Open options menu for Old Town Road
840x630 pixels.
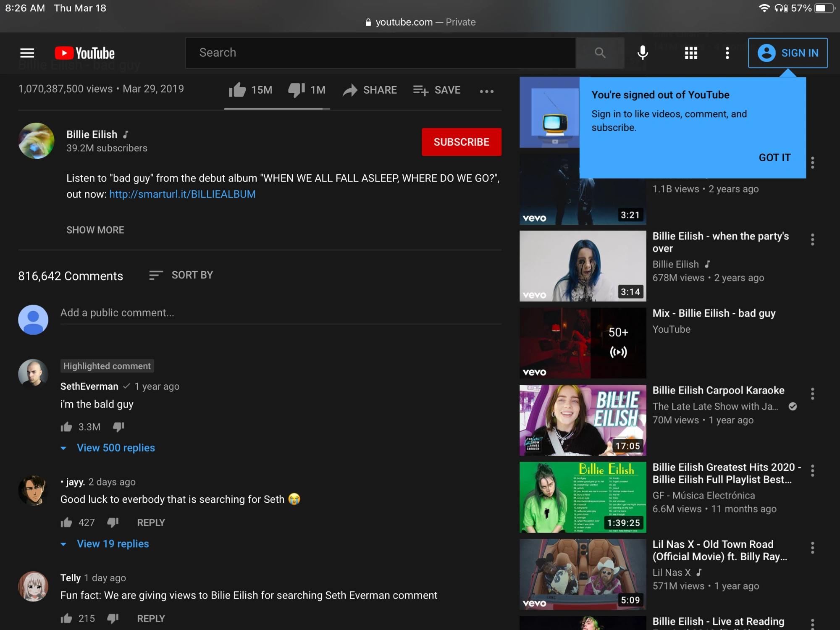click(x=812, y=548)
